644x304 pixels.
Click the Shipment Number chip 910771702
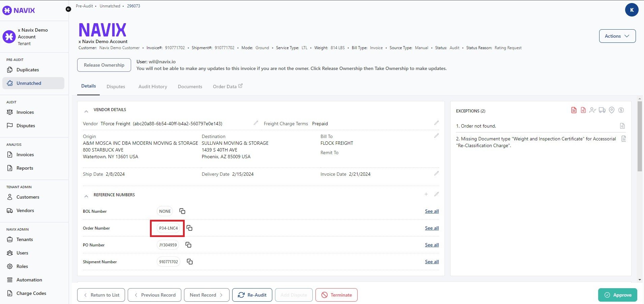[168, 262]
